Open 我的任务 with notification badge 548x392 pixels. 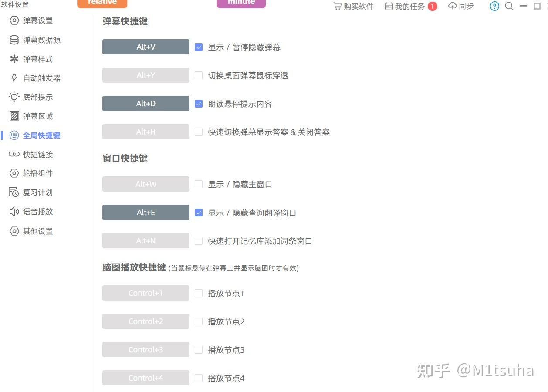411,7
